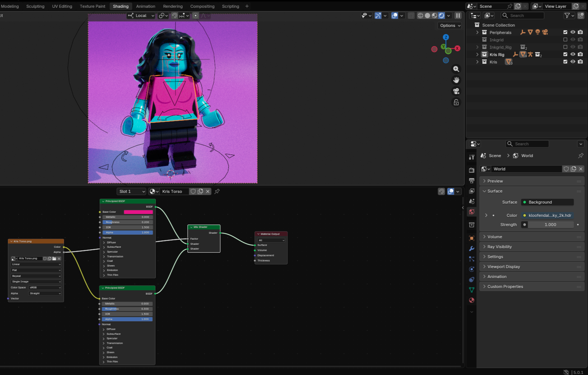Hide Kris Rig collection with eye icon

(573, 55)
